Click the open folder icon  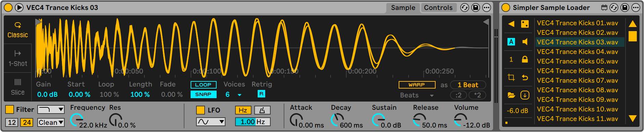(x=511, y=95)
